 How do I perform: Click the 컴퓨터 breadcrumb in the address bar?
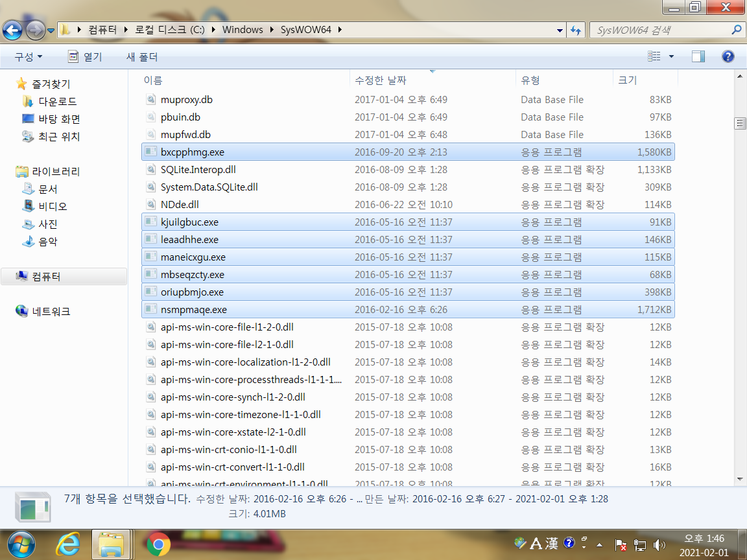[102, 30]
